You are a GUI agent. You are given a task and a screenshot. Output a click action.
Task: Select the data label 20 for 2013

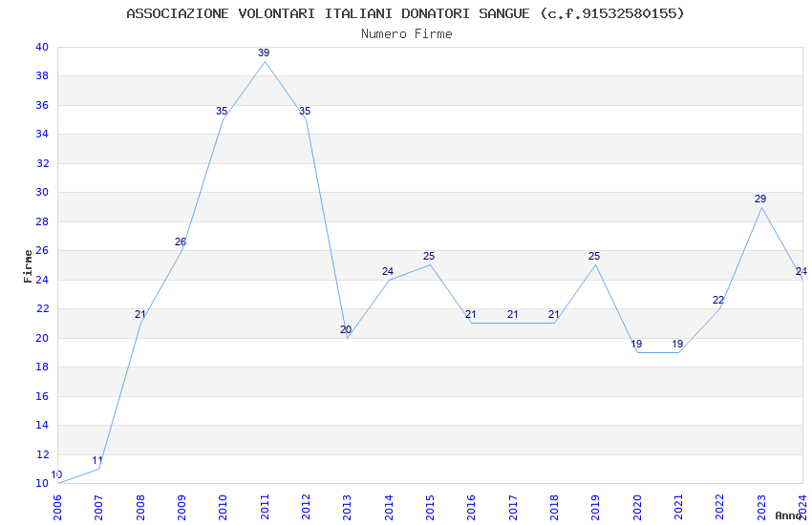[346, 329]
